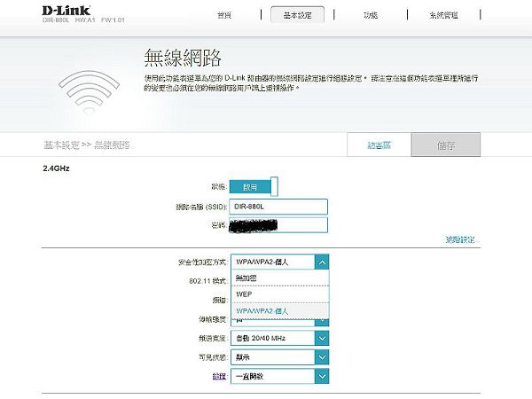Click the 2.4GHz section label
The width and height of the screenshot is (532, 399).
[x=57, y=168]
